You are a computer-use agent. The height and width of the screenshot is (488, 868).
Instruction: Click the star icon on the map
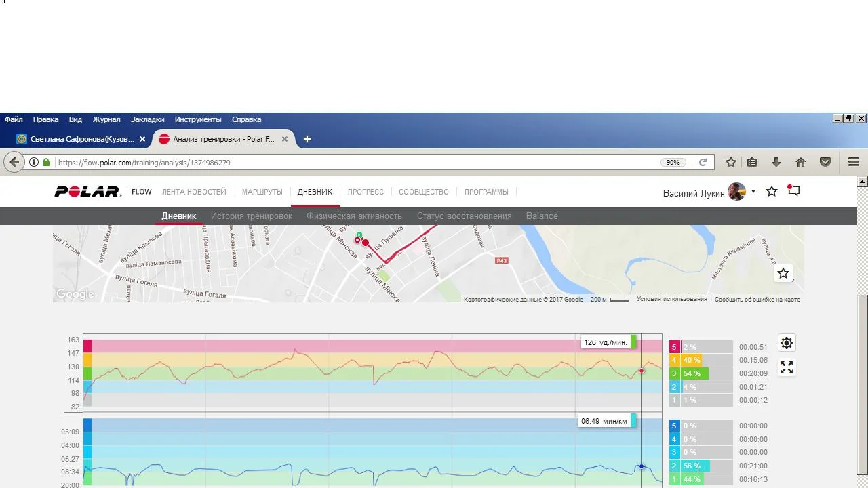[783, 273]
